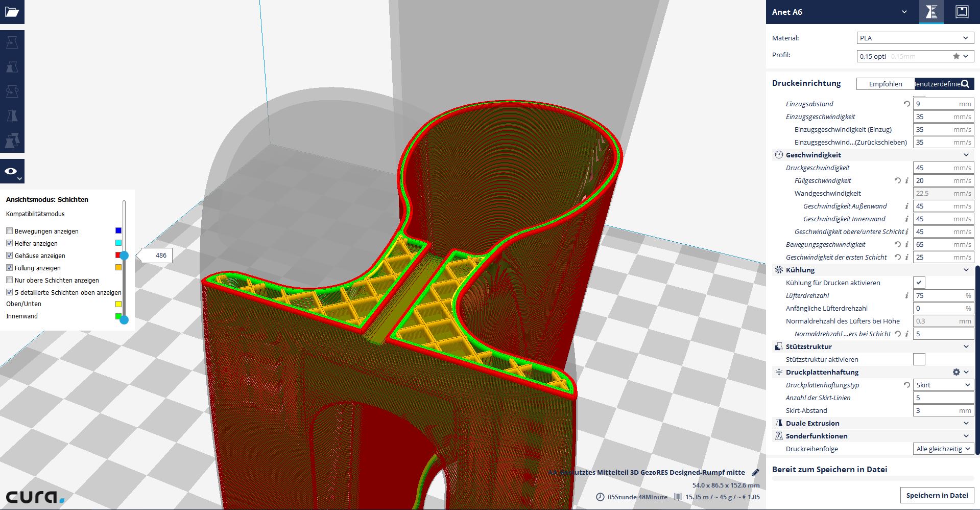The height and width of the screenshot is (510, 980).
Task: Click the gear icon next to Druckplattenhaftung
Action: click(956, 372)
